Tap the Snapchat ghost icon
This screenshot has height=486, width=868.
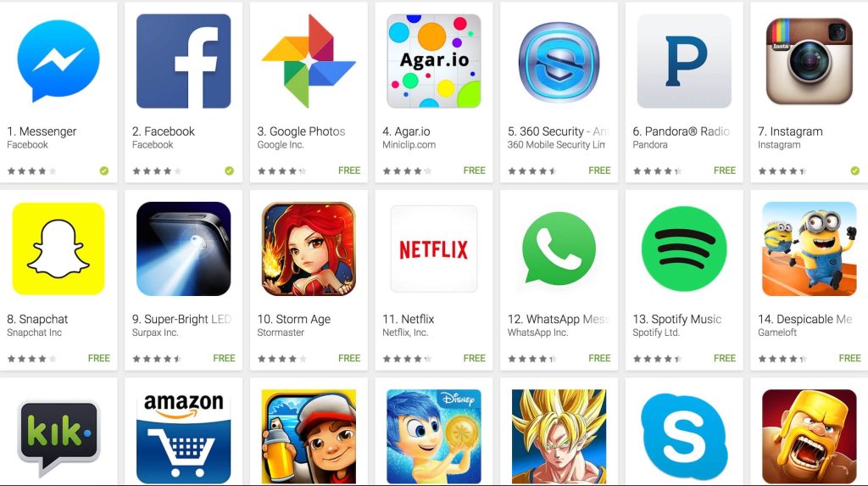tap(58, 249)
